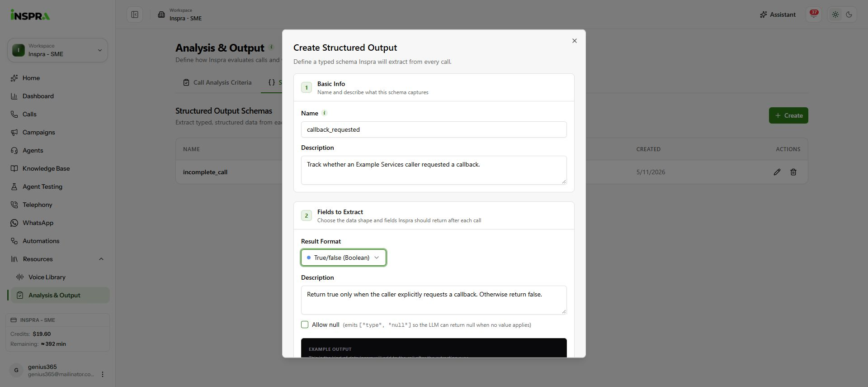Open Telephony settings
This screenshot has width=868, height=387.
(x=57, y=205)
